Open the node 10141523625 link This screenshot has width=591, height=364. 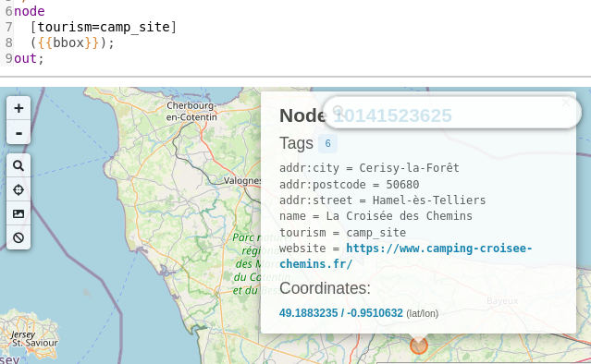[392, 115]
